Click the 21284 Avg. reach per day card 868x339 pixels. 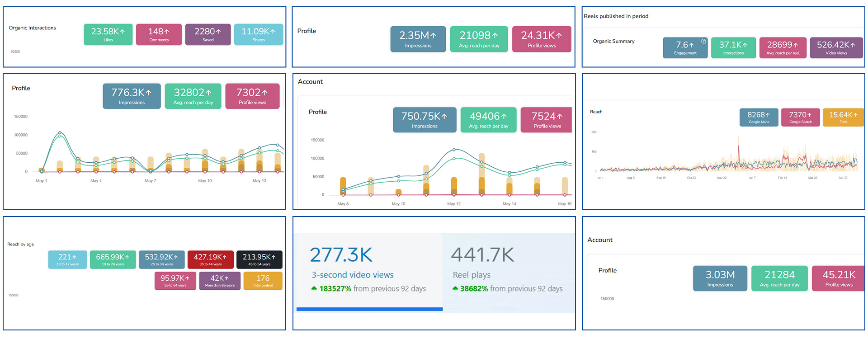click(x=779, y=278)
